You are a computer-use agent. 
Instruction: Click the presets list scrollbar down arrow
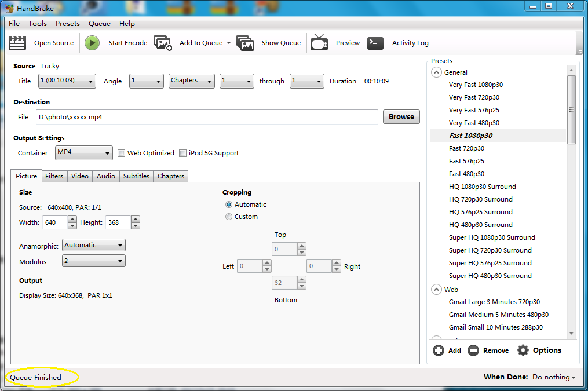(x=571, y=333)
